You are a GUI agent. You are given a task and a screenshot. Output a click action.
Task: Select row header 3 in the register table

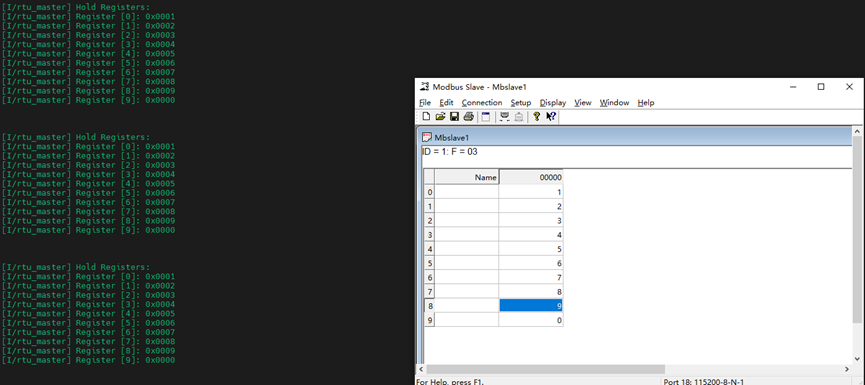[429, 235]
